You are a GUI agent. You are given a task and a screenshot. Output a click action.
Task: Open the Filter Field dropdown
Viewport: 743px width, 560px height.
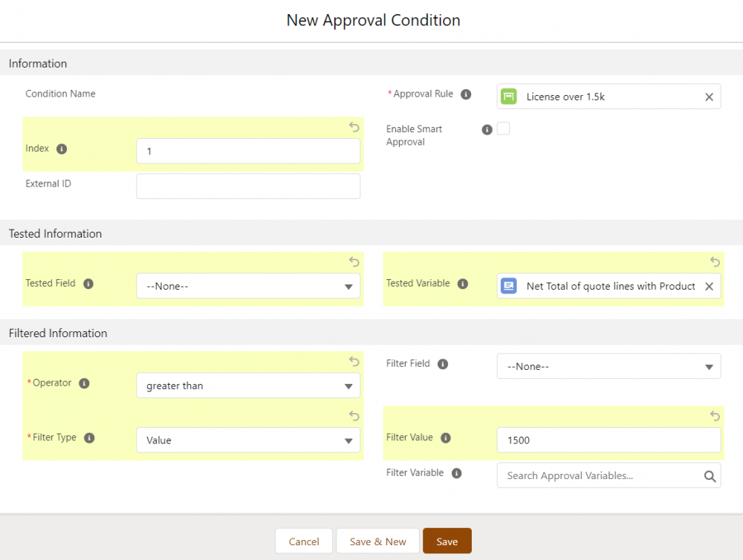point(609,366)
